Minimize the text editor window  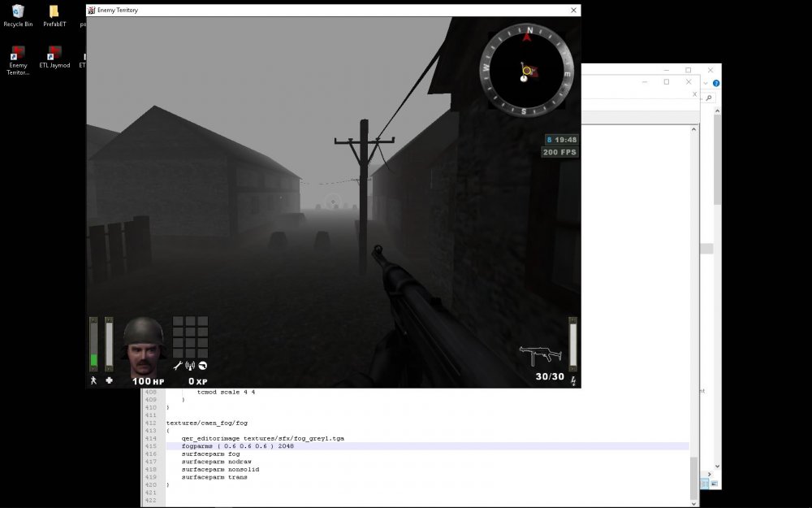click(645, 82)
